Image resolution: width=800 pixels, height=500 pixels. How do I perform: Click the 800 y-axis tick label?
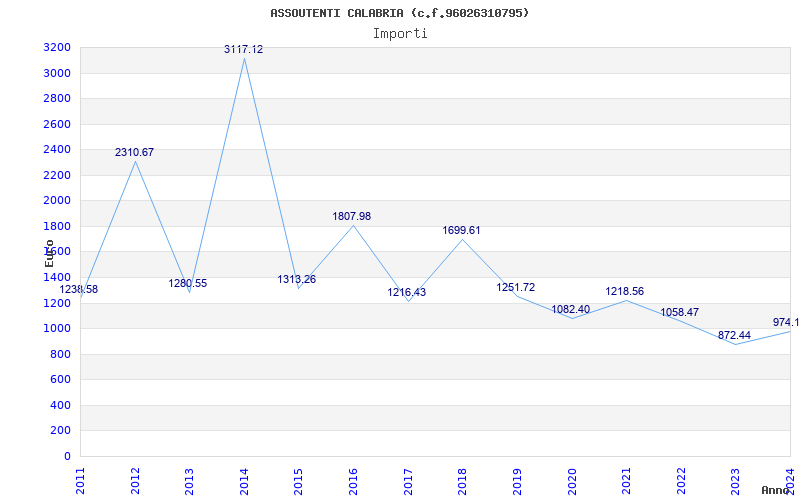point(60,354)
